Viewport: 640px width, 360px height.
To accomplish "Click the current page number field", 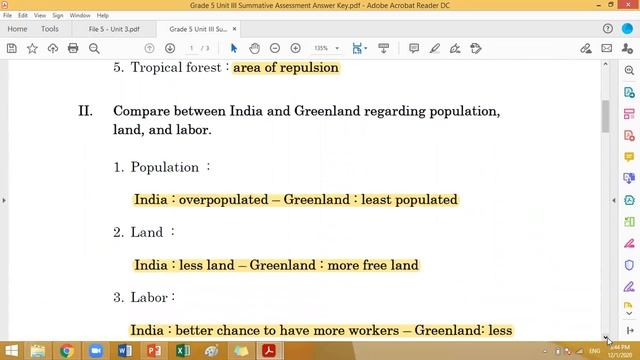I will pos(191,49).
